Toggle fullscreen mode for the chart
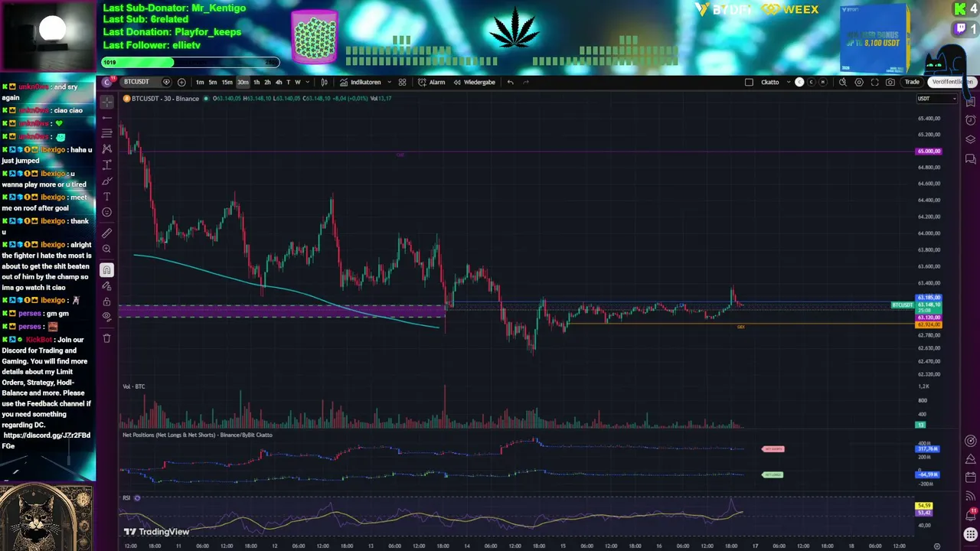The width and height of the screenshot is (980, 551). pyautogui.click(x=874, y=82)
